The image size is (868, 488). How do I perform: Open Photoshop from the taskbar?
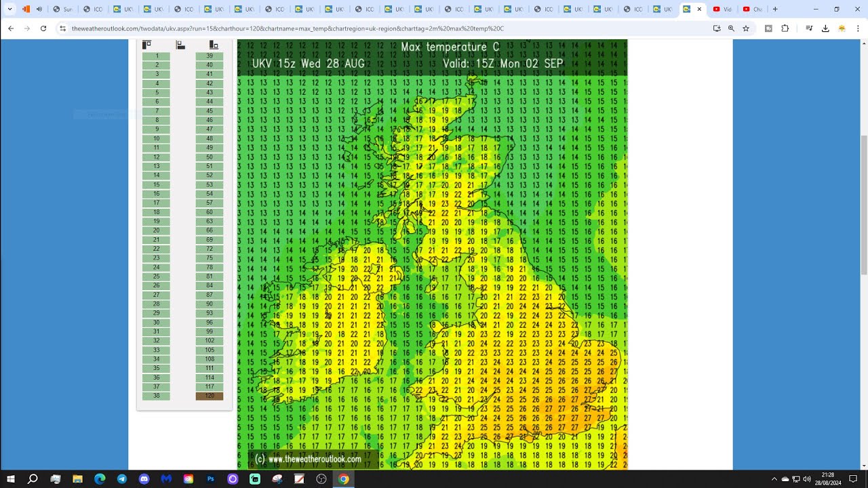click(210, 479)
